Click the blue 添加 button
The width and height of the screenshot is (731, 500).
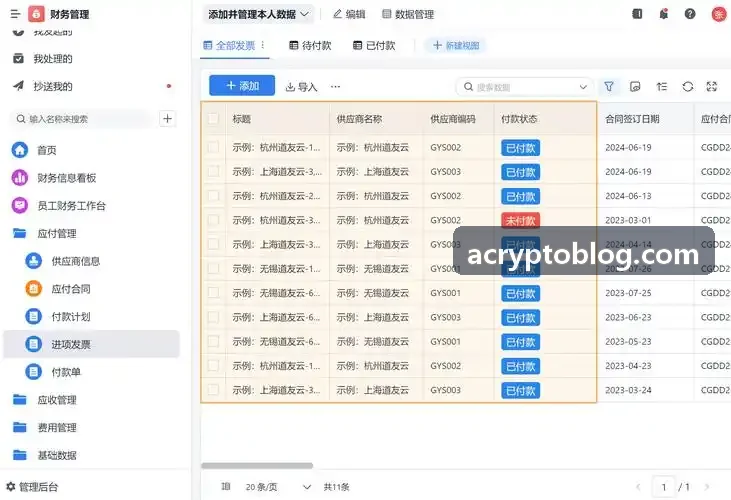click(242, 86)
